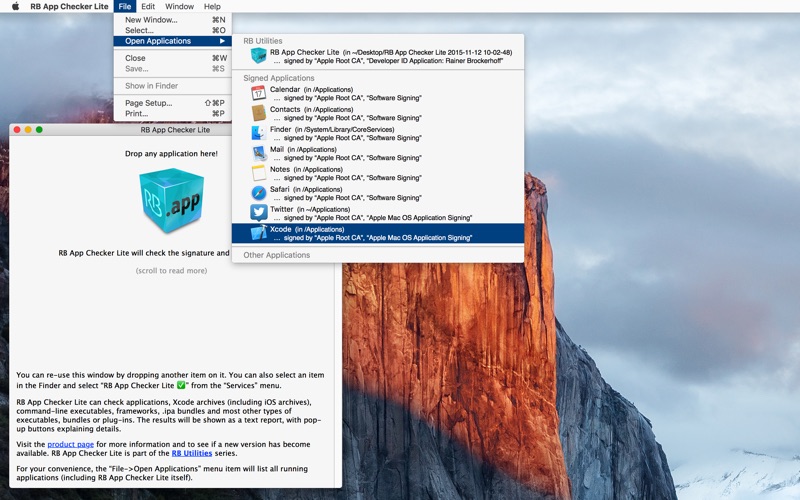Click the Notes app icon
This screenshot has height=500, width=800.
pos(258,173)
